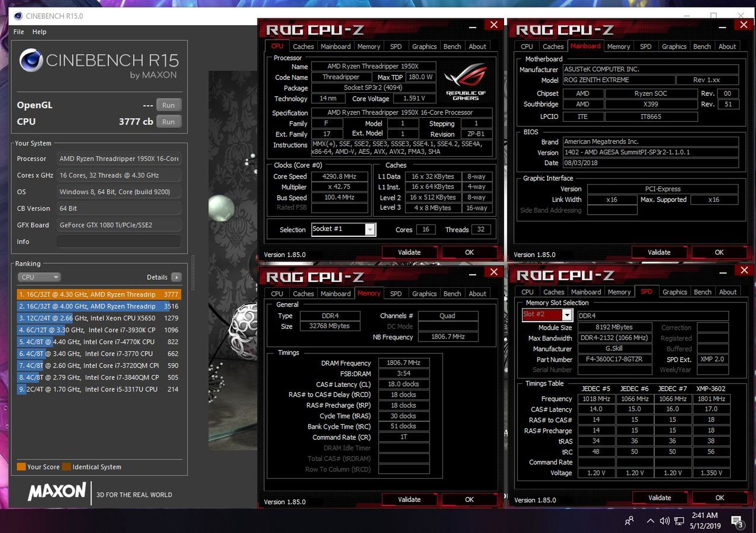Open Caches tab in CPU-Z CPU window

[303, 46]
